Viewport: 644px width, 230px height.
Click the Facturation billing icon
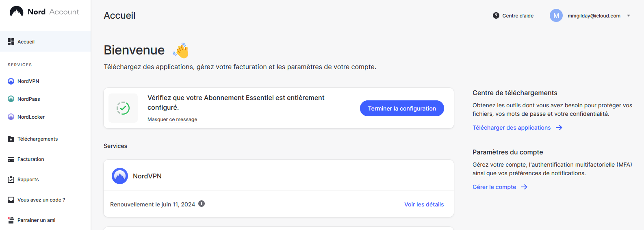click(11, 159)
